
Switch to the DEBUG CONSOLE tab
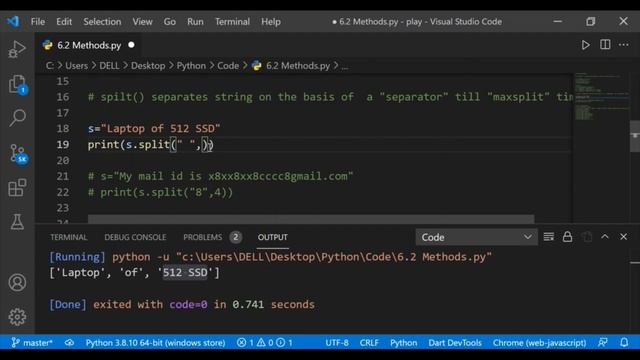tap(135, 237)
